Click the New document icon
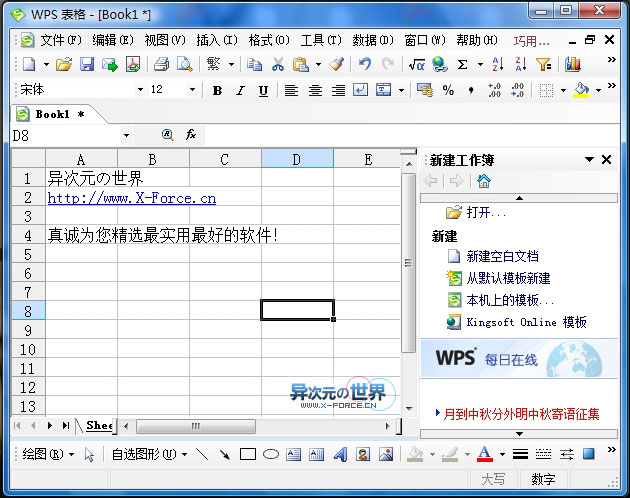630x498 pixels. pyautogui.click(x=29, y=64)
